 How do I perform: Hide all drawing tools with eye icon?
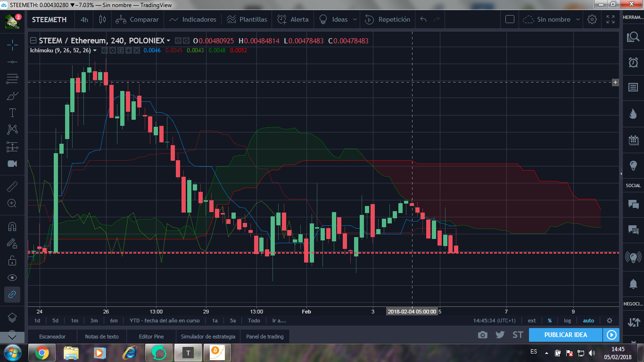[x=12, y=278]
